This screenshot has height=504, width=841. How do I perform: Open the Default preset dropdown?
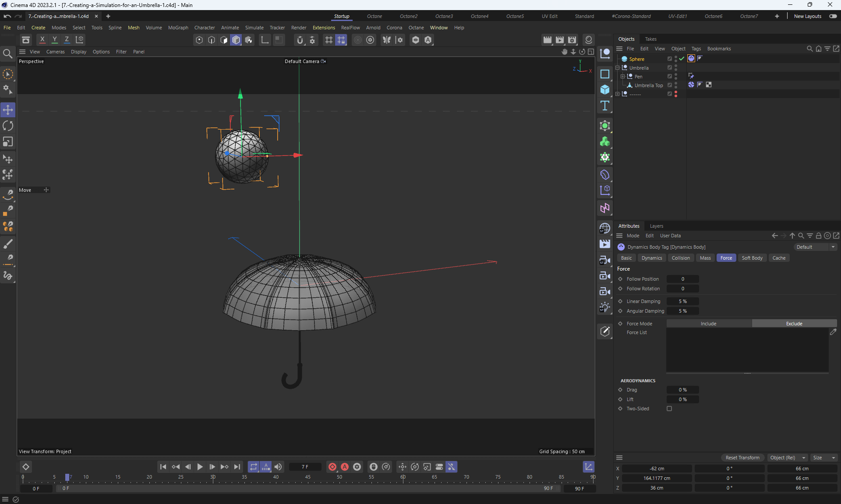click(815, 247)
